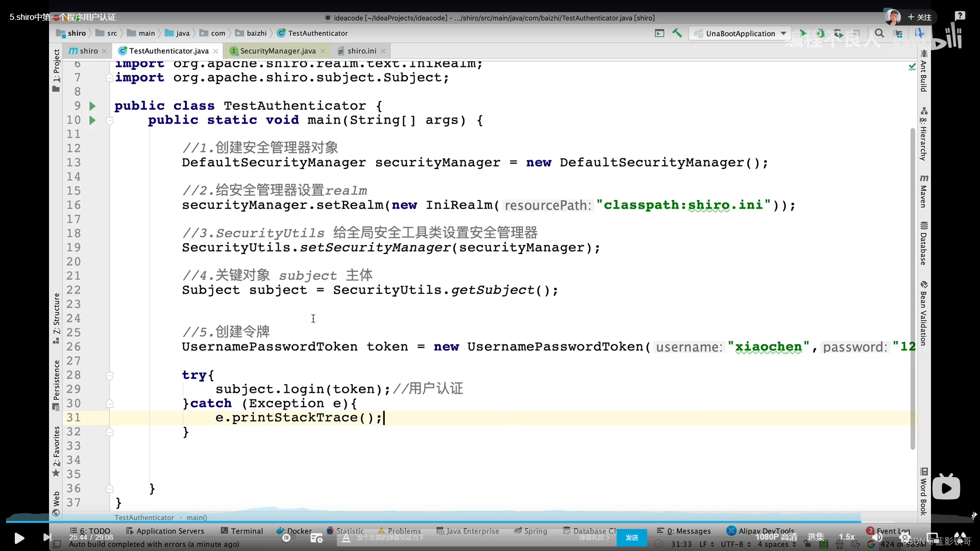Open the Terminal tool window
Screen dimensions: 980x551
point(242,531)
